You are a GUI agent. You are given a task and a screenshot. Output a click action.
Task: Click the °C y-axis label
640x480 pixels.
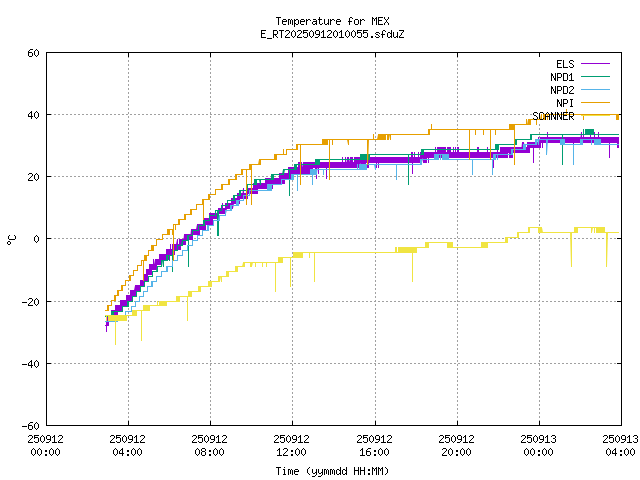click(x=11, y=239)
